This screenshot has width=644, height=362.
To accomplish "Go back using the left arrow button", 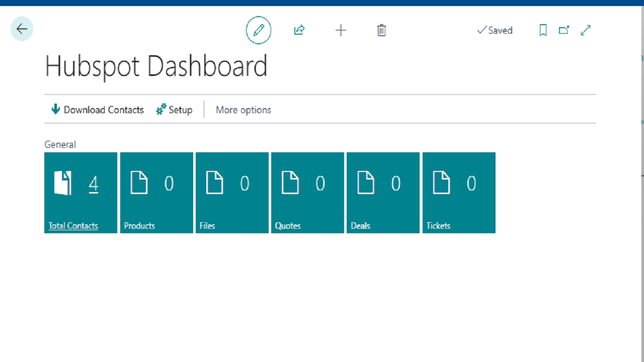I will pos(22,29).
